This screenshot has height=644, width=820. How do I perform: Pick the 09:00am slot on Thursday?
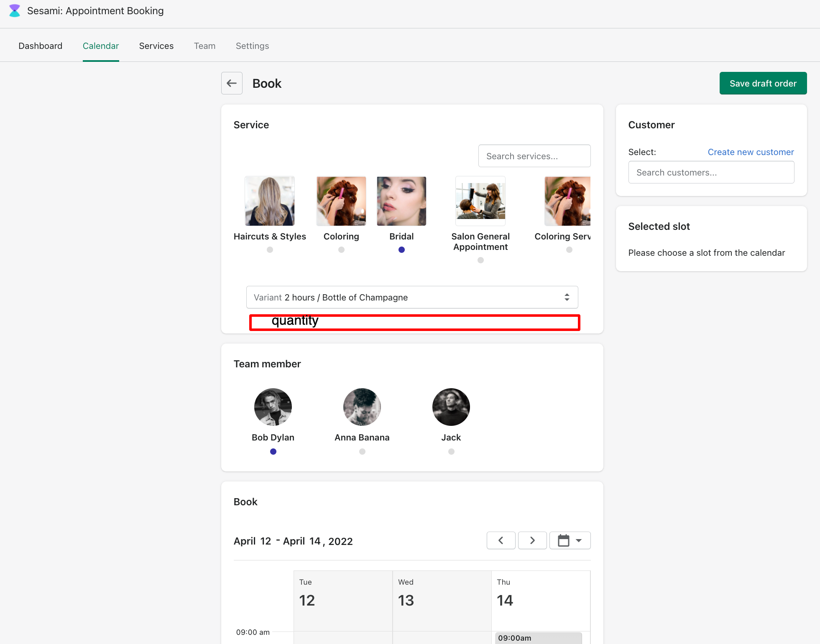539,638
